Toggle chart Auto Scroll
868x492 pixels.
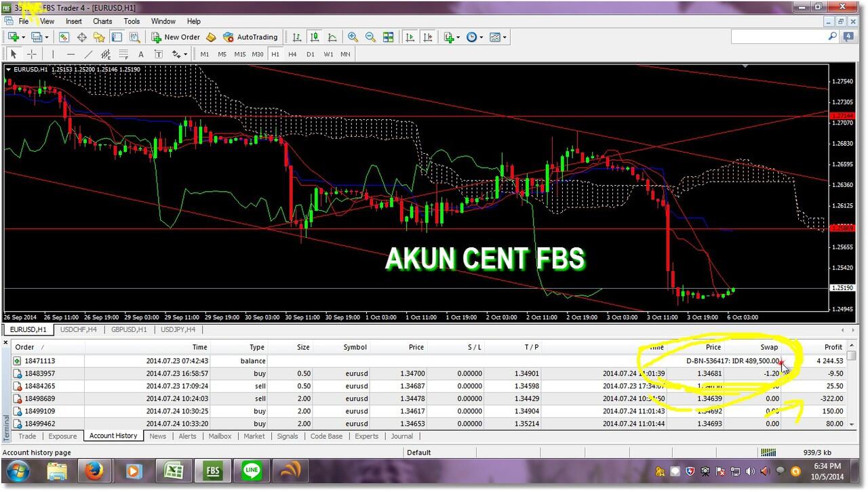pyautogui.click(x=410, y=37)
